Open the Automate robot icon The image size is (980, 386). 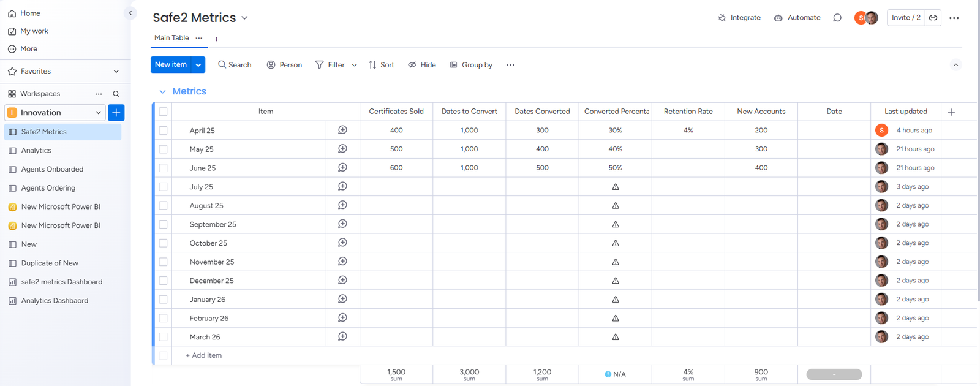(778, 18)
